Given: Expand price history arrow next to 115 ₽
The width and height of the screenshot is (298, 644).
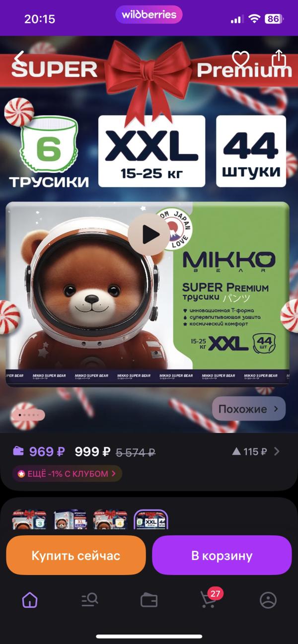Looking at the screenshot, I should click(x=277, y=451).
